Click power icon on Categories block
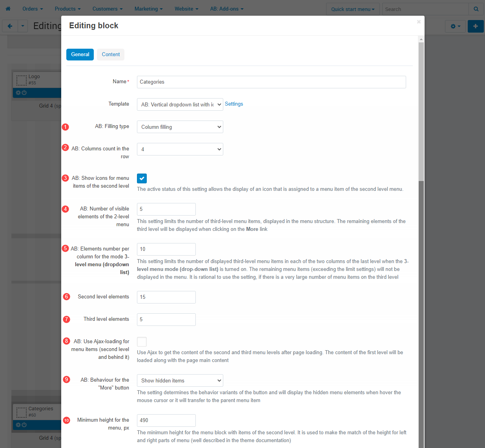This screenshot has width=485, height=448. coord(24,425)
